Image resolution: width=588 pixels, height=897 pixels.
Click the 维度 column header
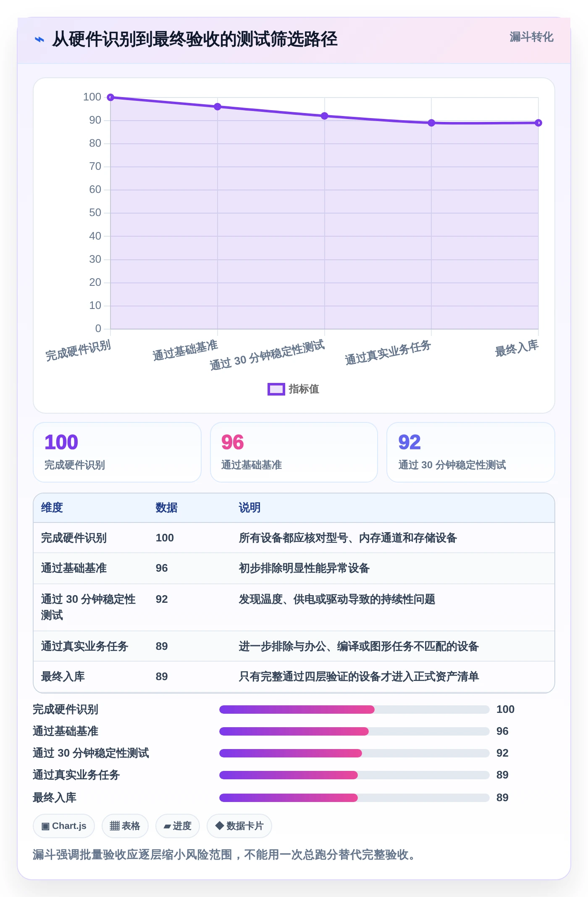pyautogui.click(x=52, y=508)
